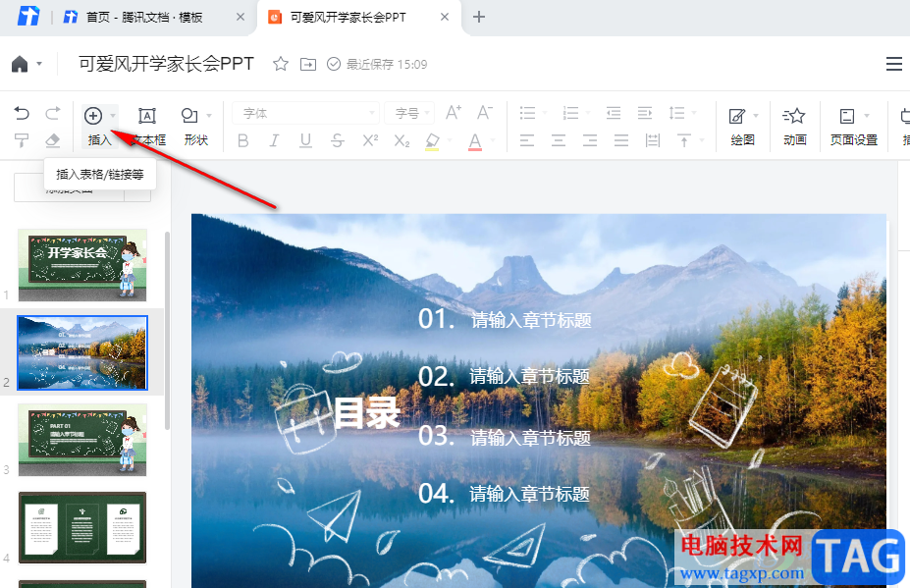This screenshot has height=588, width=910.
Task: Toggle strikethrough formatting
Action: [x=337, y=140]
